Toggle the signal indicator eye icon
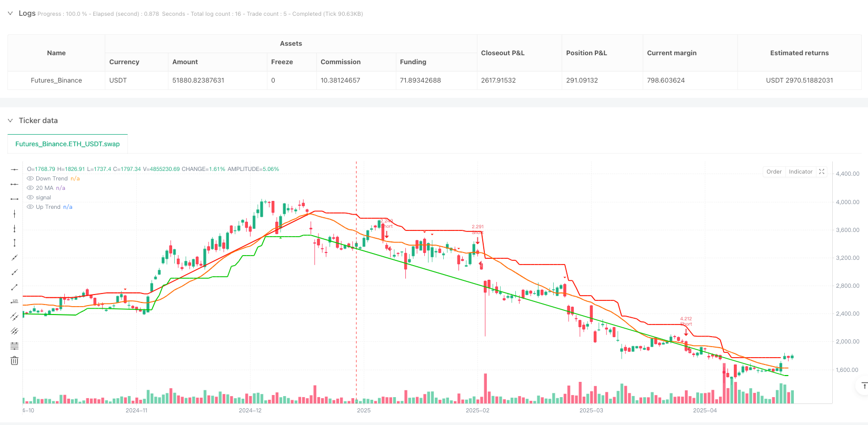The image size is (868, 425). (30, 198)
